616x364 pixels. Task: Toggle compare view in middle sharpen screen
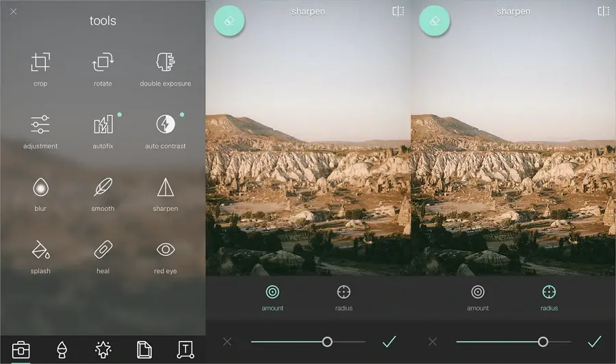[x=398, y=11]
